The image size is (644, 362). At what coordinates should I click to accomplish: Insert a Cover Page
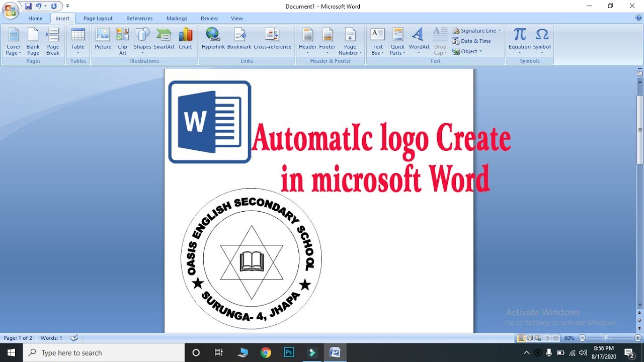(x=14, y=41)
